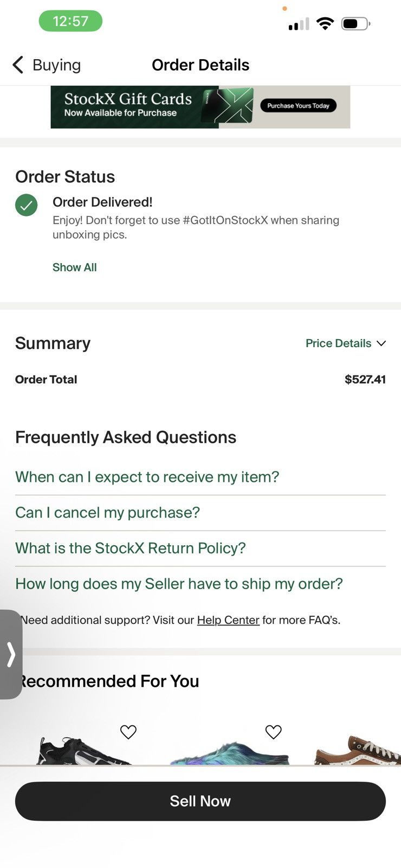Open the Help Center link
The image size is (401, 868).
click(228, 620)
